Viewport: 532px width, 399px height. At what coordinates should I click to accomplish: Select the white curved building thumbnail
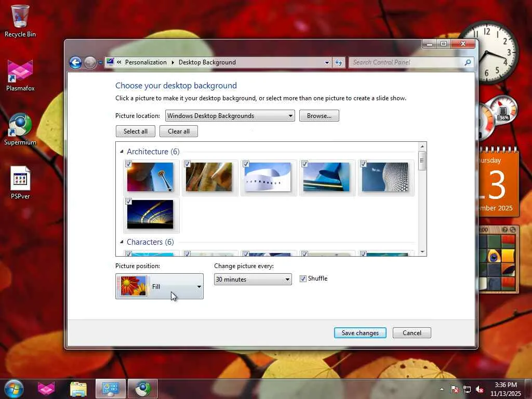coord(268,177)
